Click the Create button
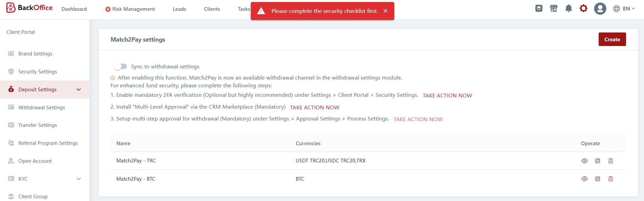Image resolution: width=644 pixels, height=201 pixels. 612,39
